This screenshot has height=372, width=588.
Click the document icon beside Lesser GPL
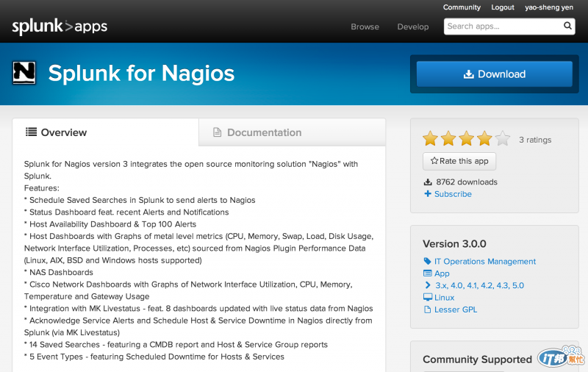pyautogui.click(x=428, y=310)
